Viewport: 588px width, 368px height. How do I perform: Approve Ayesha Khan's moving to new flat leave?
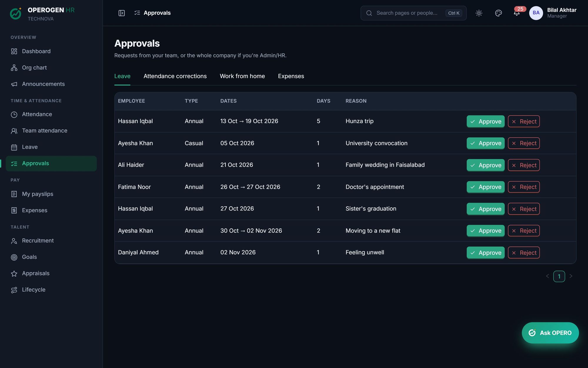[x=485, y=231]
